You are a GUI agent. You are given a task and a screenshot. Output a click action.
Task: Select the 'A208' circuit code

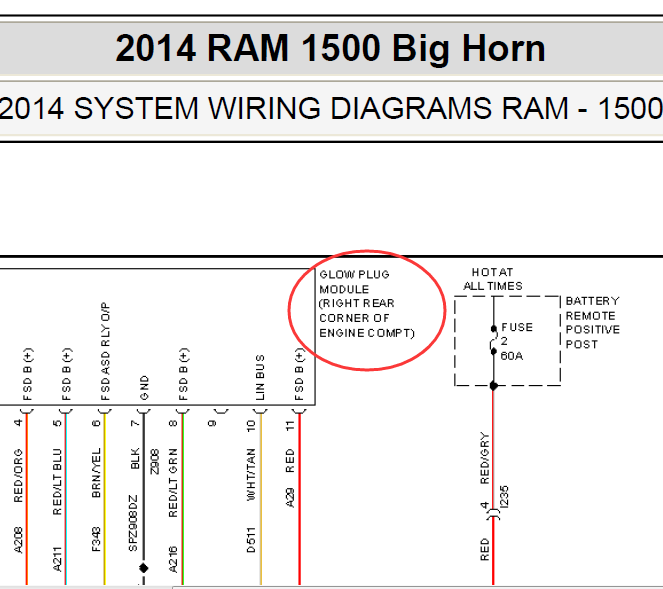pyautogui.click(x=18, y=540)
